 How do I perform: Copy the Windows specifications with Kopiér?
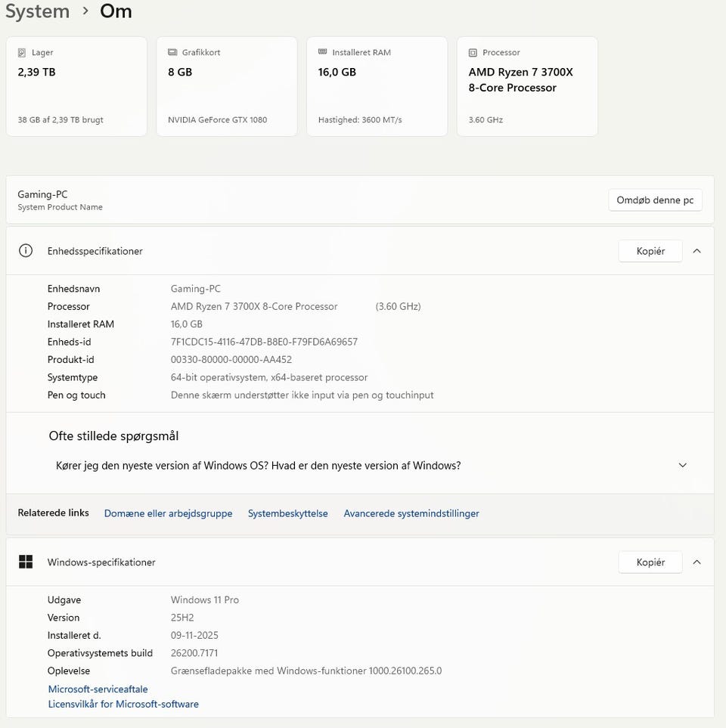[650, 562]
